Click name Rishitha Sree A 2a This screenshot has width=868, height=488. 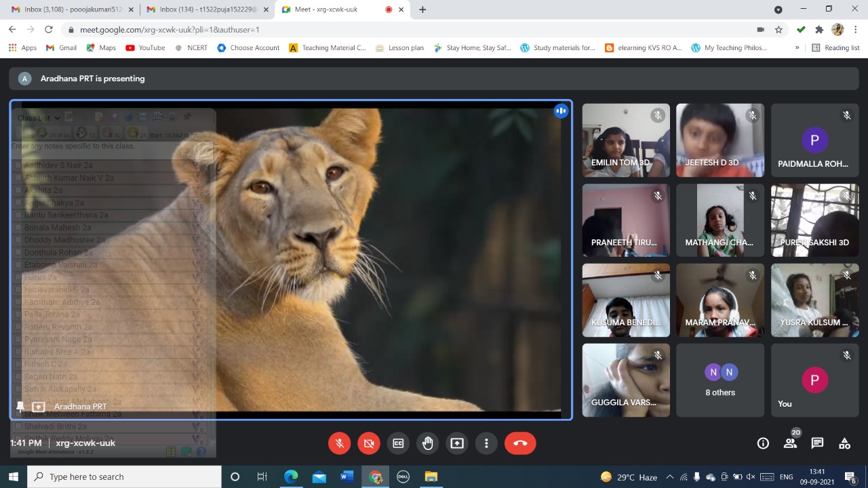click(57, 352)
